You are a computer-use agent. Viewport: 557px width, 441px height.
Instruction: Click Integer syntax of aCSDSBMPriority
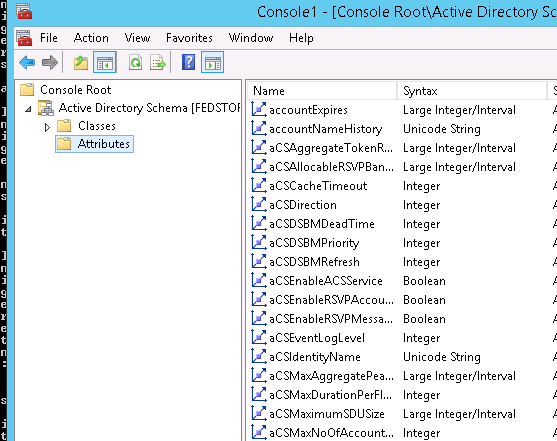(421, 243)
